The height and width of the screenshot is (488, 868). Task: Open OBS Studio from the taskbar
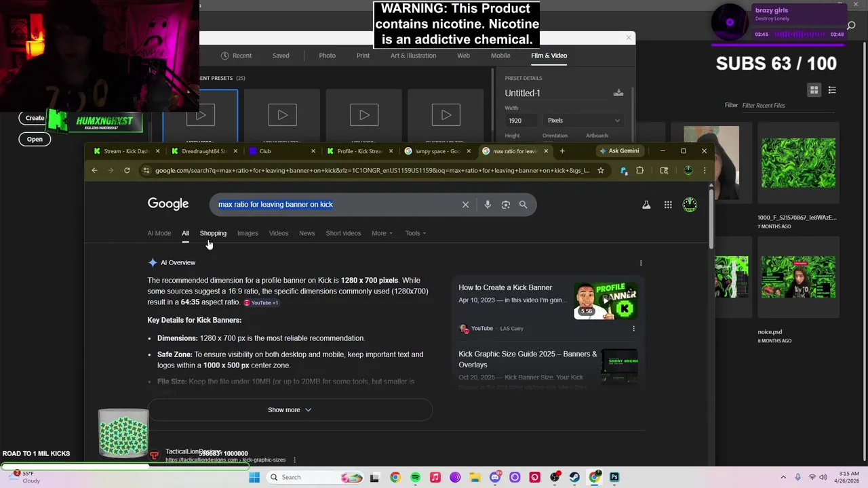tap(555, 477)
